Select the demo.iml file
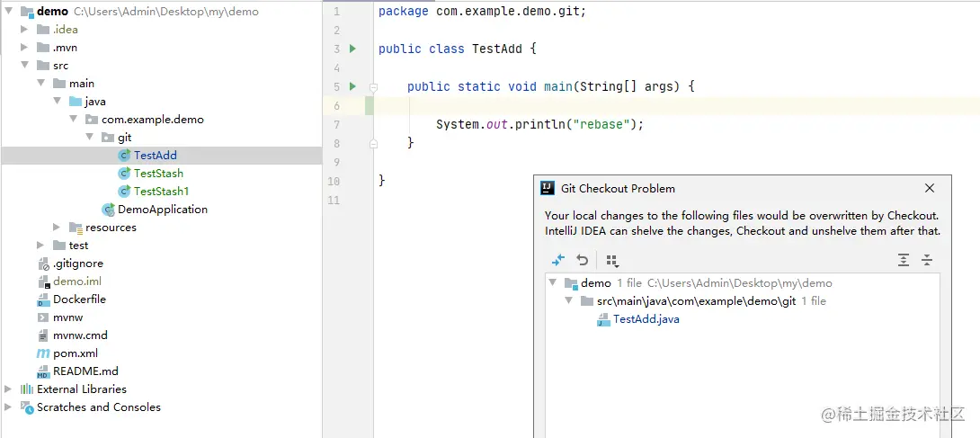The width and height of the screenshot is (980, 438). click(x=77, y=282)
